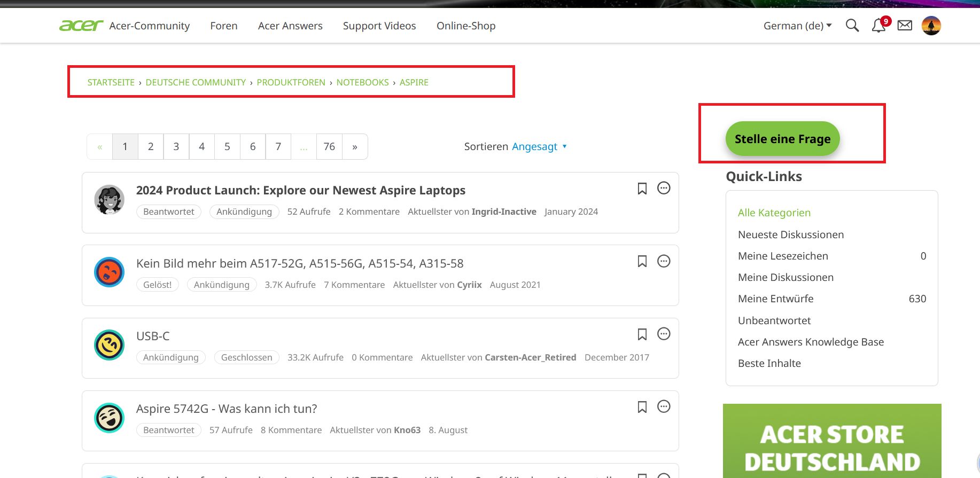Open Acer Answers menu item

click(290, 26)
